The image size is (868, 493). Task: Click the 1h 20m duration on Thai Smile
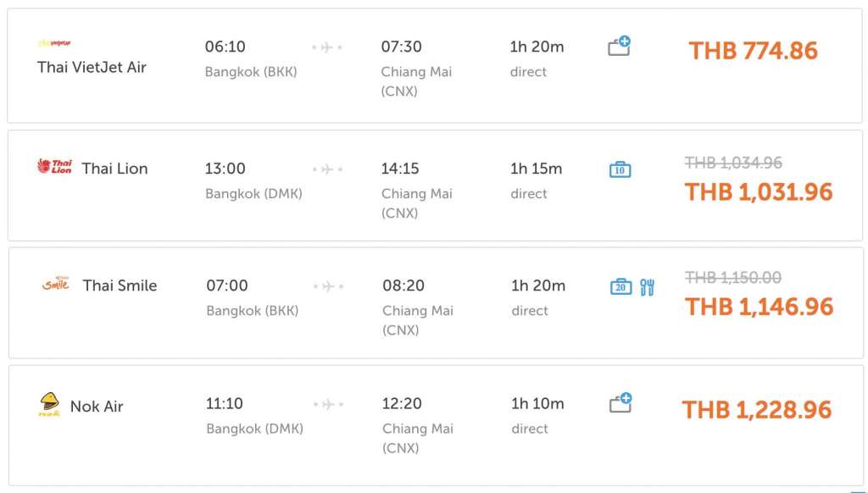[537, 285]
